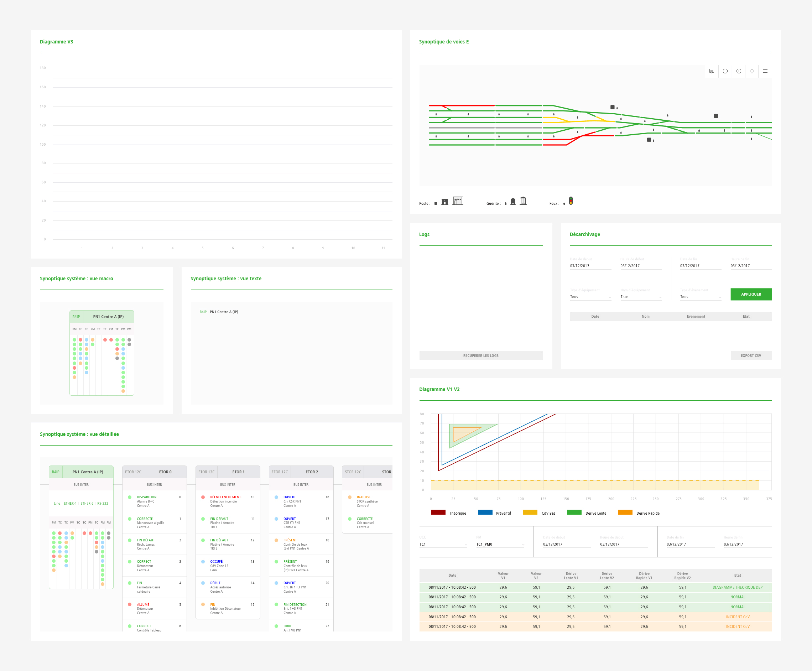
Task: Select the RS-232 link tab
Action: (103, 504)
